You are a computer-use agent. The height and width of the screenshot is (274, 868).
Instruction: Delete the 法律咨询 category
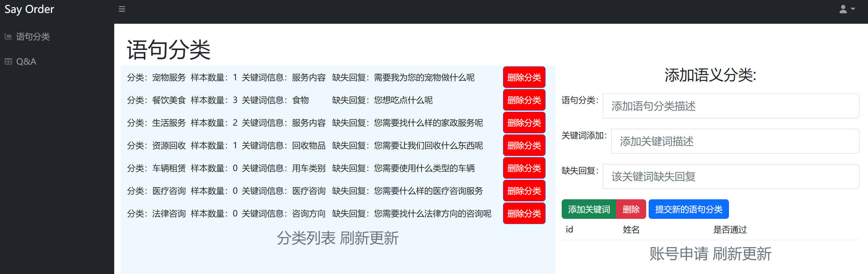[x=524, y=213]
